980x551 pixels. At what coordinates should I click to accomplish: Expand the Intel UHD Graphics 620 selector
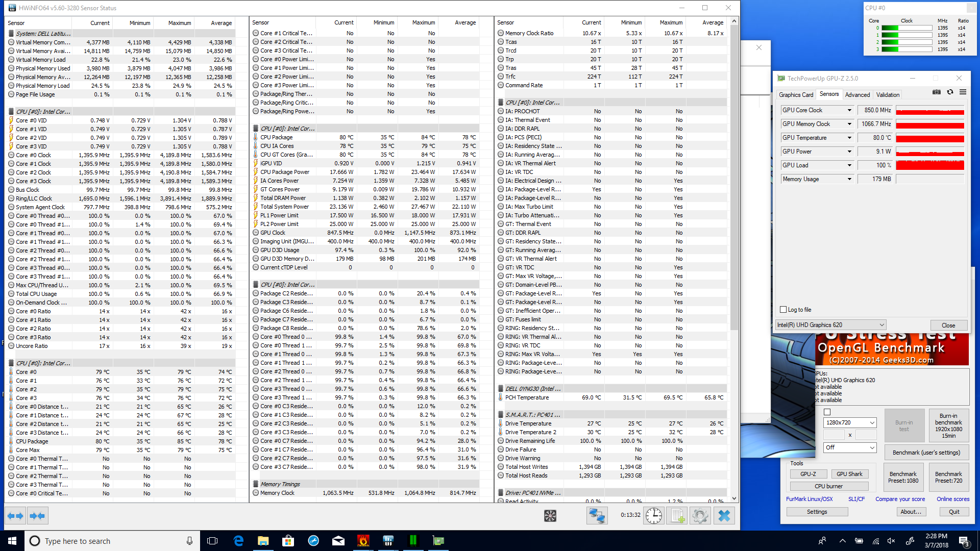pyautogui.click(x=881, y=325)
